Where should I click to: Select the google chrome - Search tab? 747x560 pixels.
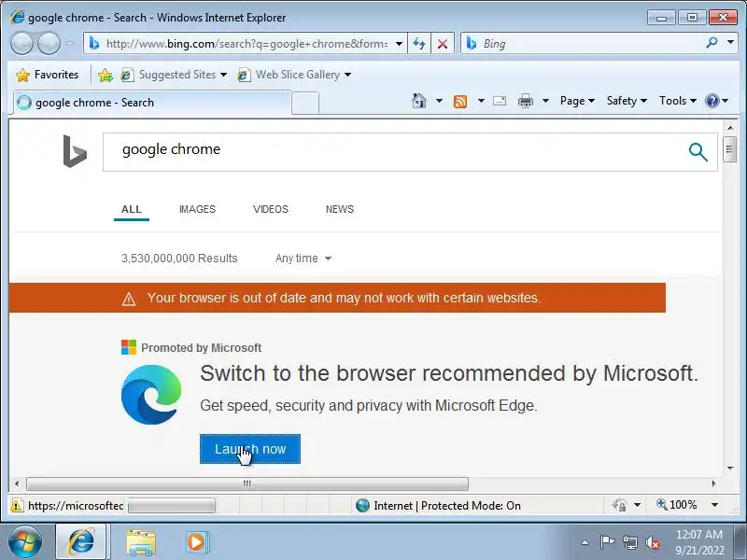(x=152, y=103)
